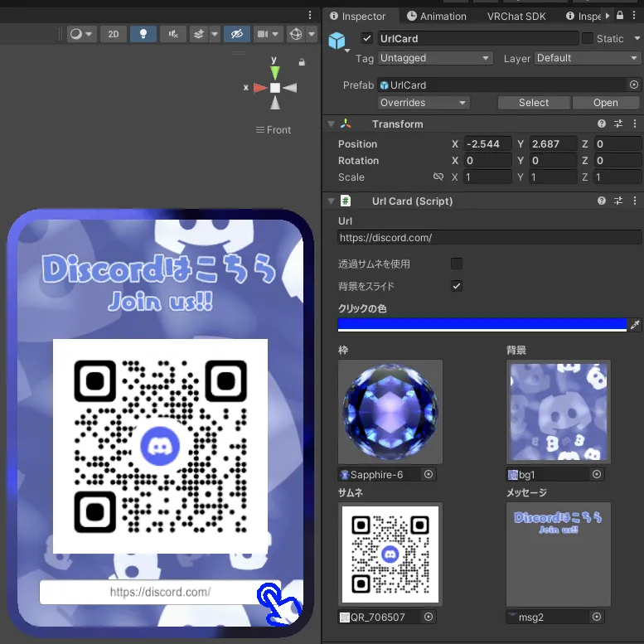The width and height of the screenshot is (644, 644).
Task: Open the scene view three-dot menu
Action: [x=310, y=16]
